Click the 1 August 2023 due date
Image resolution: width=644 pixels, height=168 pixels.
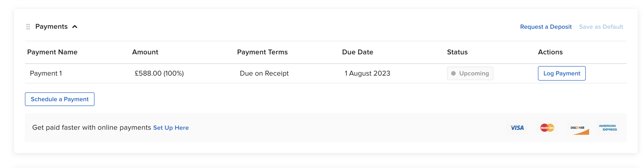(367, 73)
